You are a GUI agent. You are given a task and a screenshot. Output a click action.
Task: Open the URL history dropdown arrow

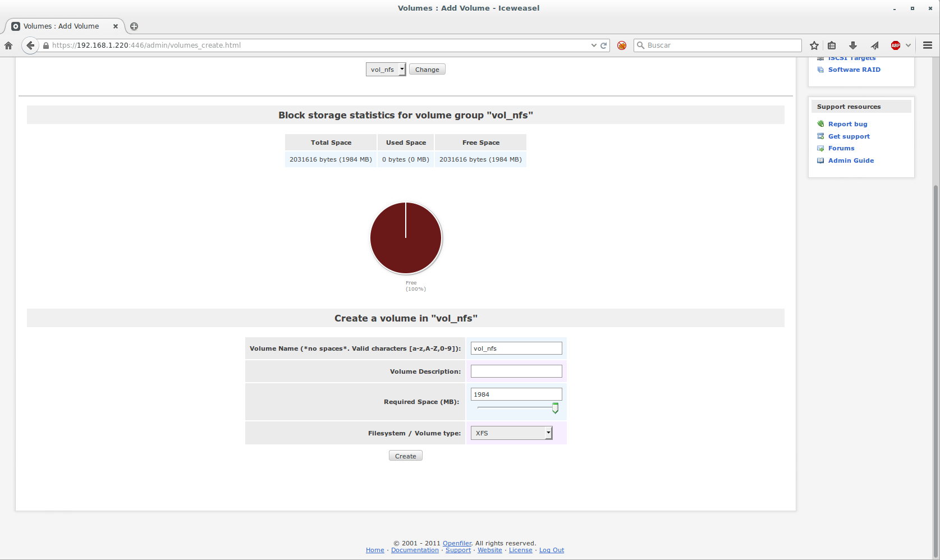click(594, 45)
